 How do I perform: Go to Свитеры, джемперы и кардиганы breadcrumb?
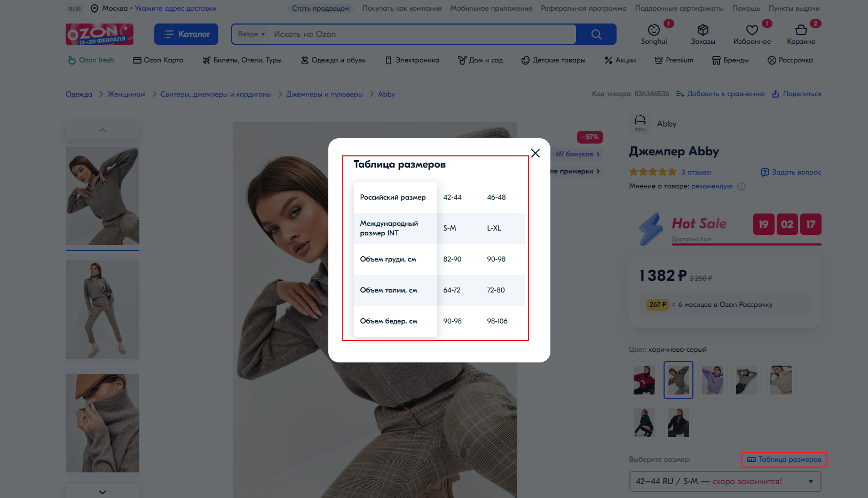tap(216, 94)
